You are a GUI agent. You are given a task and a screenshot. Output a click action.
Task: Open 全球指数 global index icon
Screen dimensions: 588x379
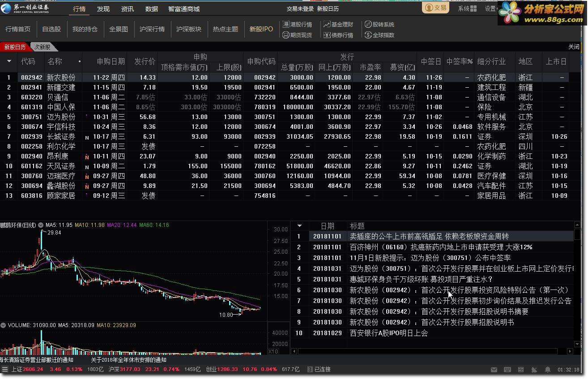[368, 35]
